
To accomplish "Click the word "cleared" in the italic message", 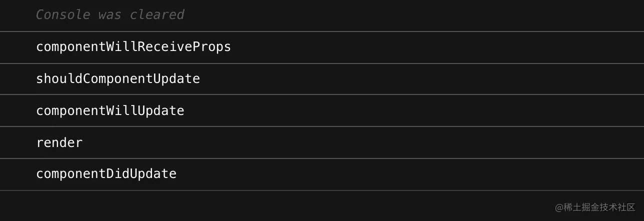I will (157, 15).
